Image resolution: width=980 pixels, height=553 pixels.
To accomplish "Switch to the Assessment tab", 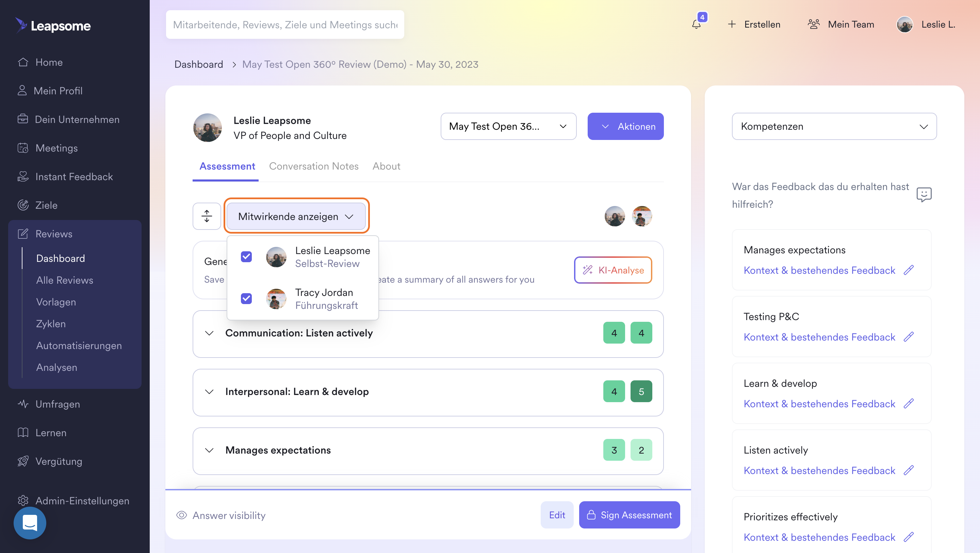I will 227,166.
